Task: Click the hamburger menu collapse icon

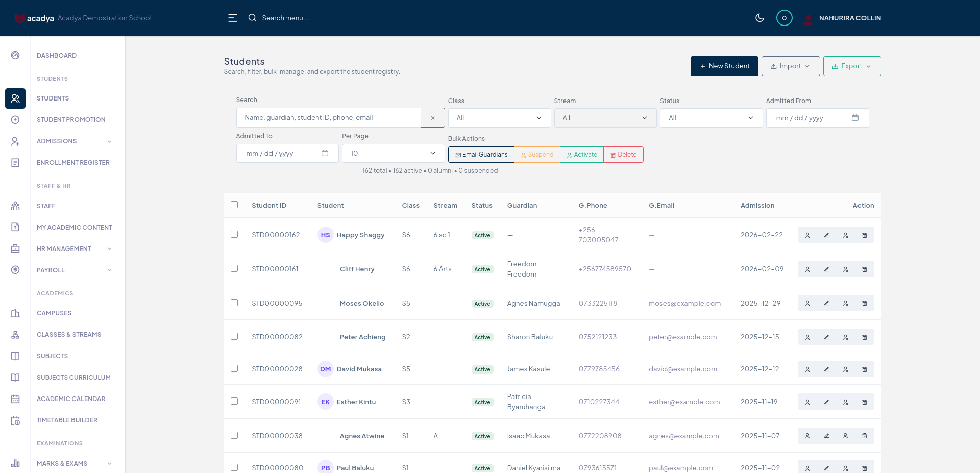Action: coord(232,18)
